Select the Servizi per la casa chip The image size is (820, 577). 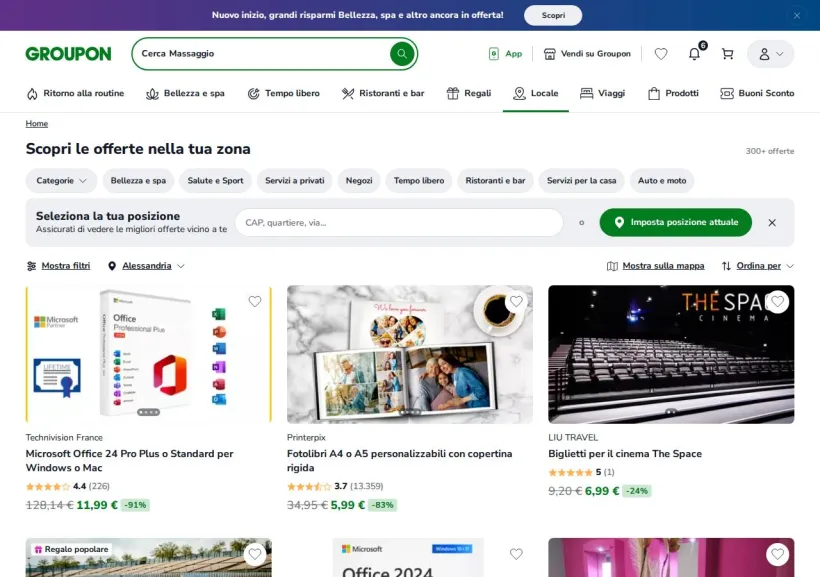point(582,180)
